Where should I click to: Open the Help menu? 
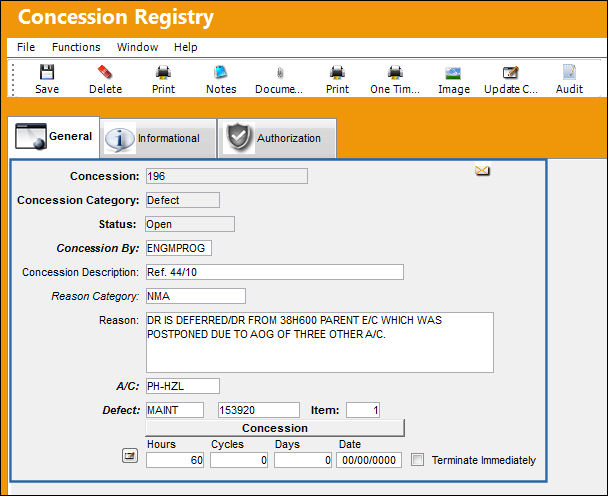tap(186, 47)
